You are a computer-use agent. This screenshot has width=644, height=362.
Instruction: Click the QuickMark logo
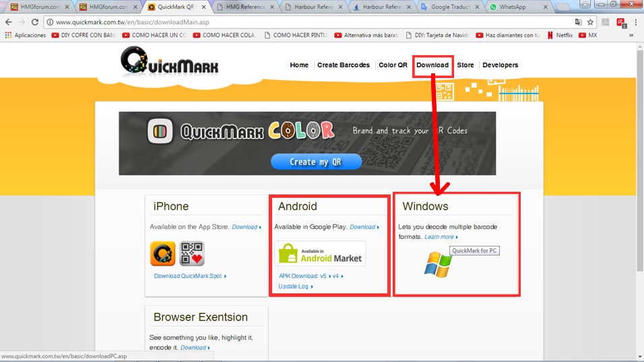point(169,61)
